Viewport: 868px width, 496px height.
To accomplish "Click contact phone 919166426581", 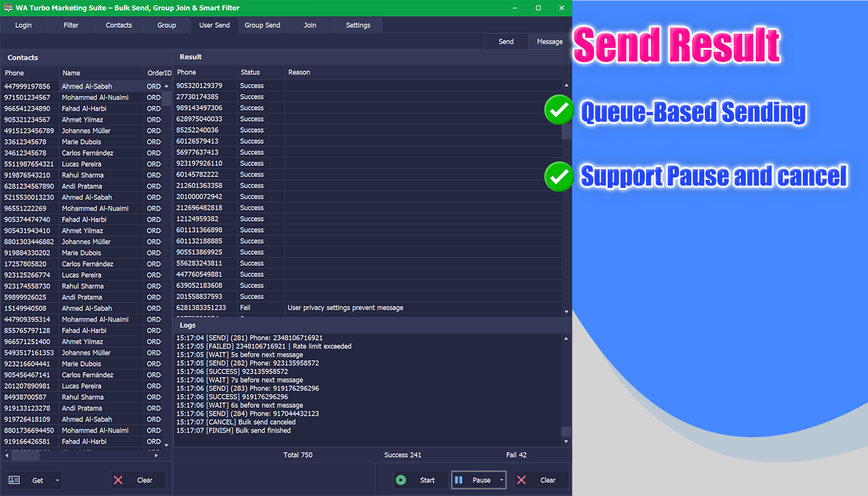I will (27, 441).
